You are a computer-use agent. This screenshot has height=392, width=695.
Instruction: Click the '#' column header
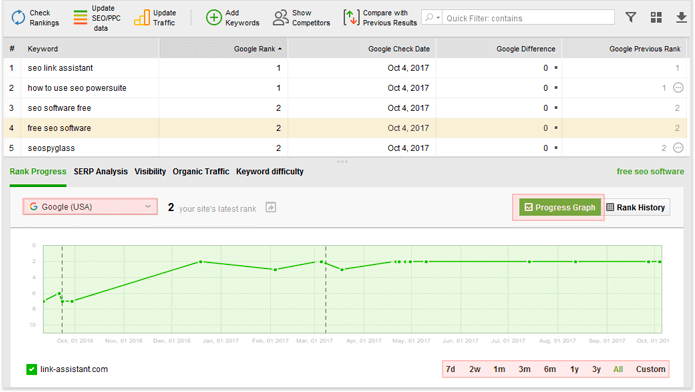12,49
